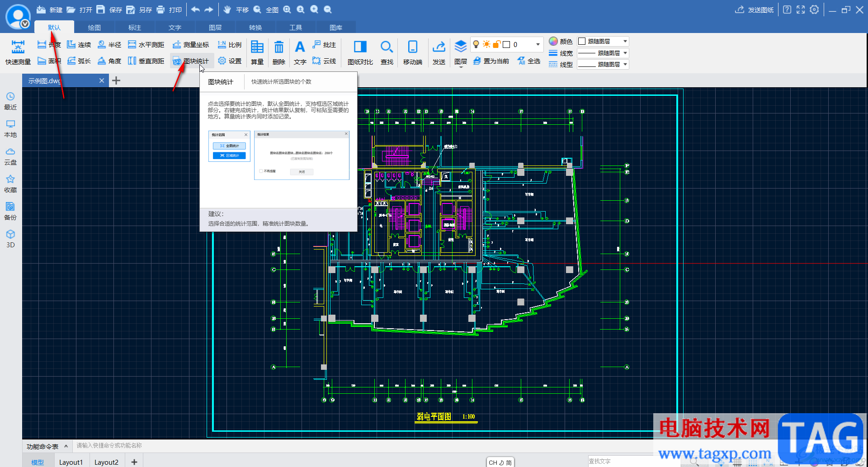
Task: Click 新建 to create new drawing
Action: 49,9
